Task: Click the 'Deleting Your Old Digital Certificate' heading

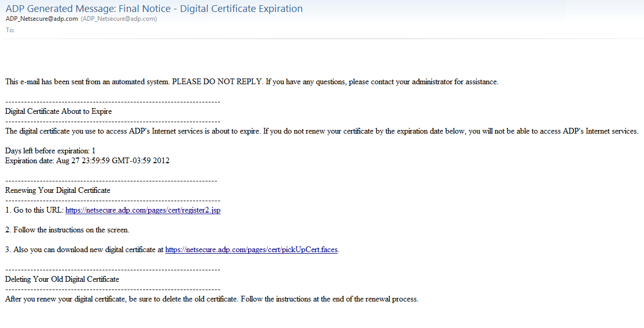Action: point(62,279)
